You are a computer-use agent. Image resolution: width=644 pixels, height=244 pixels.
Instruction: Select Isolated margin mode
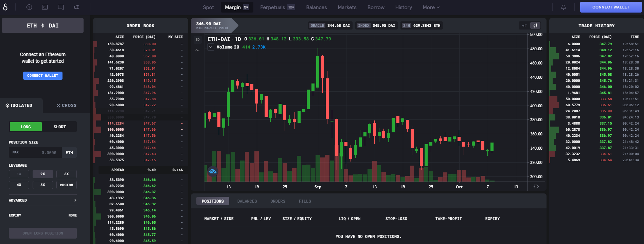pyautogui.click(x=19, y=106)
